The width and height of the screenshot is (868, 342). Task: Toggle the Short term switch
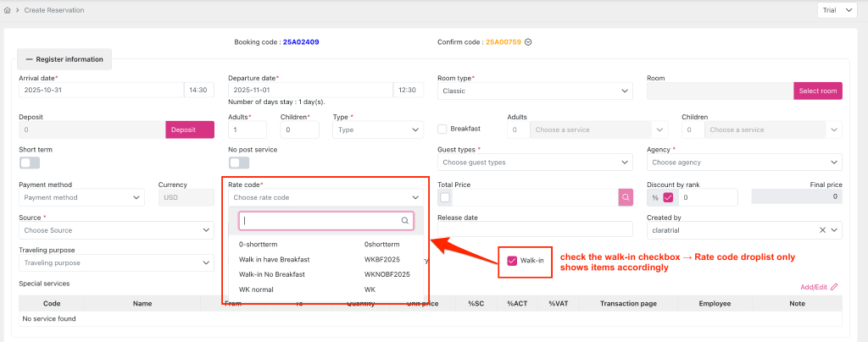30,163
